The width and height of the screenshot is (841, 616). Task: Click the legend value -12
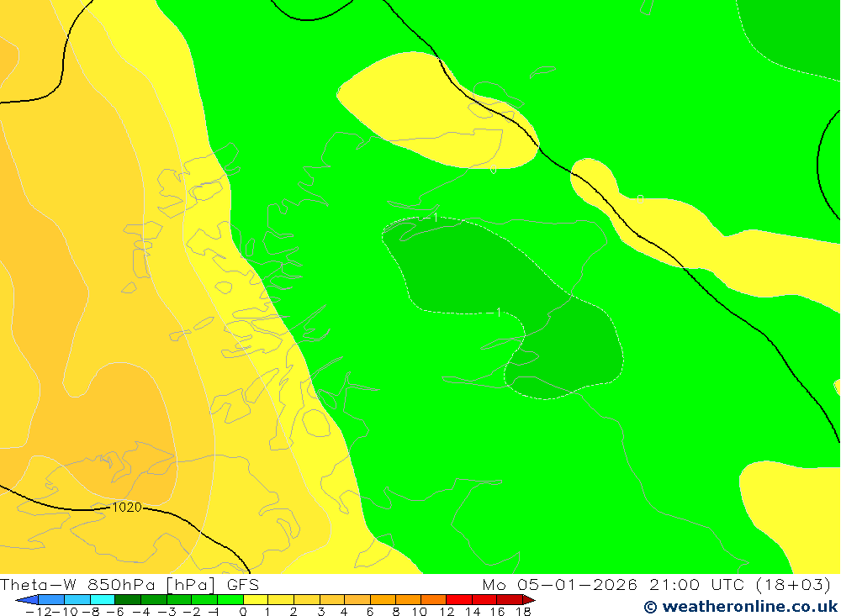[38, 612]
